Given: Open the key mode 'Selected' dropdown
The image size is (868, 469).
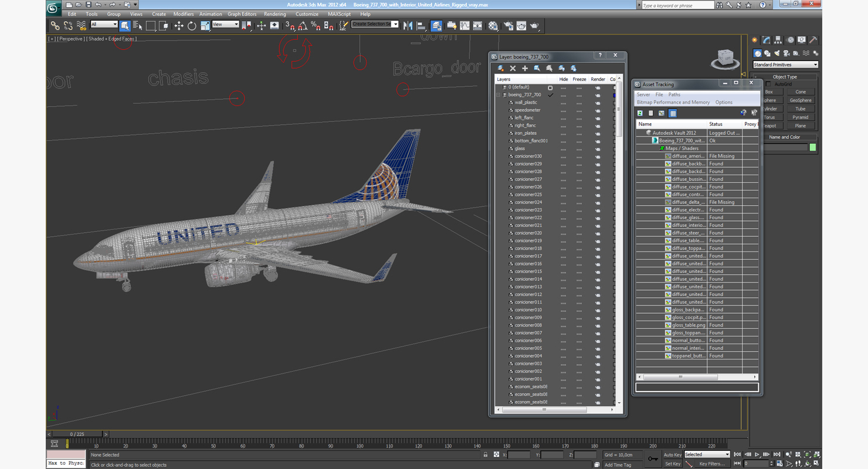Looking at the screenshot, I should click(707, 454).
